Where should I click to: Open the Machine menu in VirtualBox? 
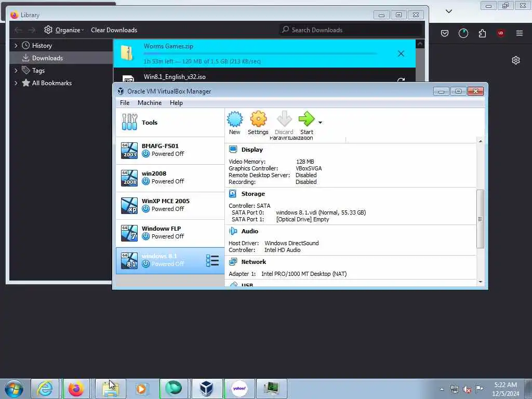pyautogui.click(x=150, y=103)
